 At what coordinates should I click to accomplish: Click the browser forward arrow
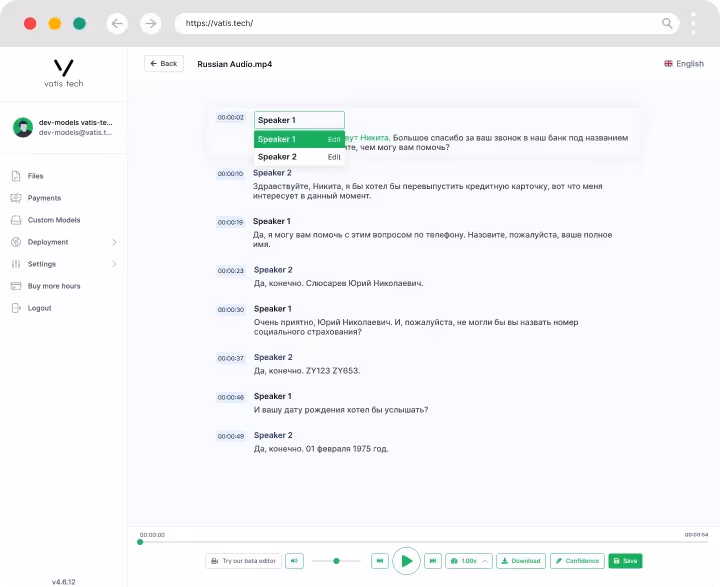coord(151,23)
